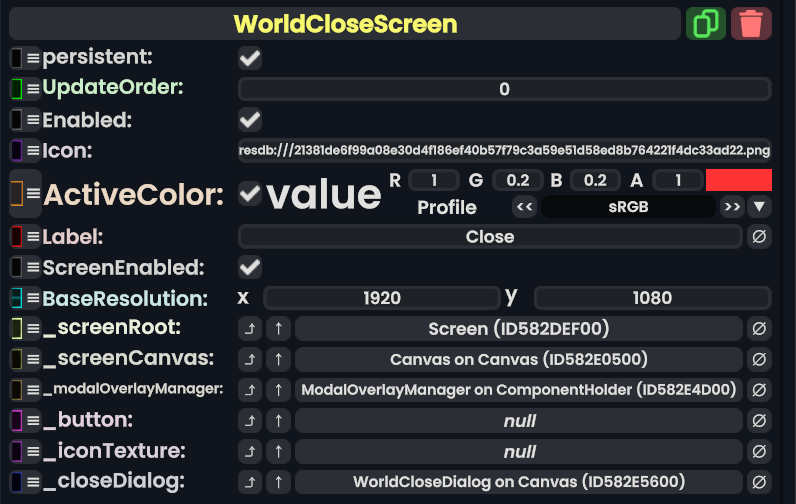796x504 pixels.
Task: Click the BaseResolution y field 1080
Action: click(652, 298)
